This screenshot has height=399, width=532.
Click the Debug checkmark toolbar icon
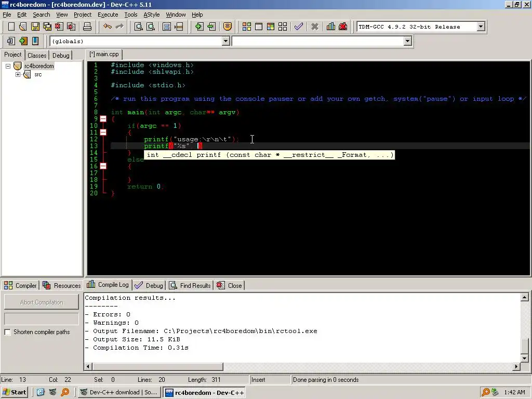299,26
